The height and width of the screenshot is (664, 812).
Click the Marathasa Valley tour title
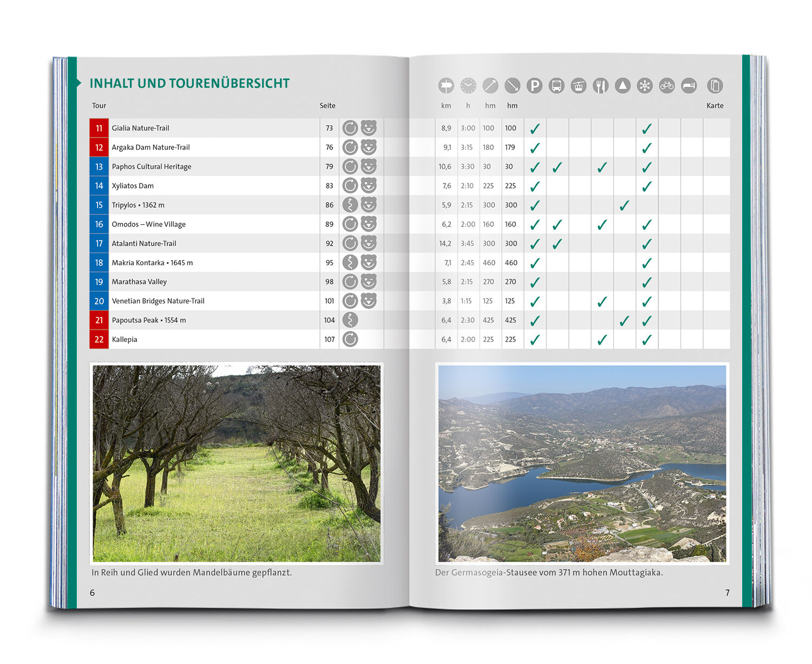click(139, 282)
